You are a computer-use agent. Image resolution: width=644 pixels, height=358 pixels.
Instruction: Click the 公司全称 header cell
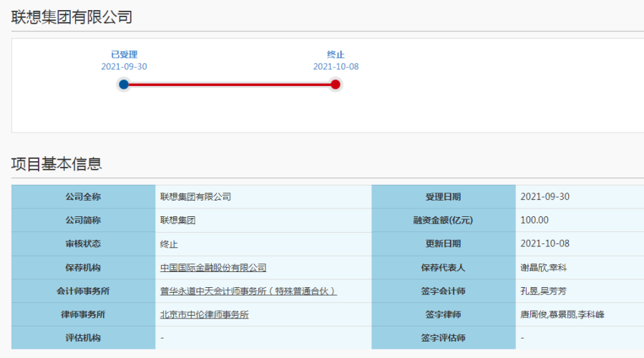coord(83,197)
